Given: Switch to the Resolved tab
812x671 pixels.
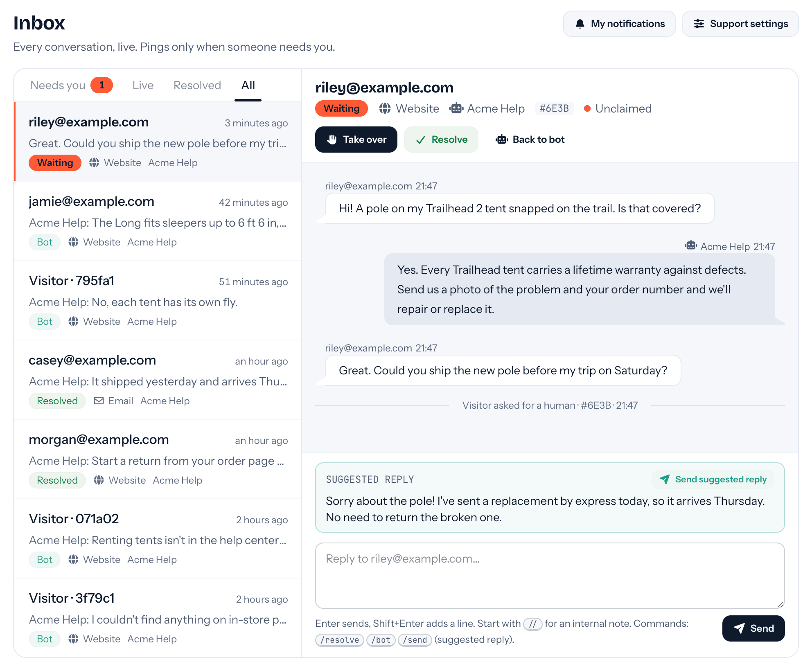Looking at the screenshot, I should 197,85.
